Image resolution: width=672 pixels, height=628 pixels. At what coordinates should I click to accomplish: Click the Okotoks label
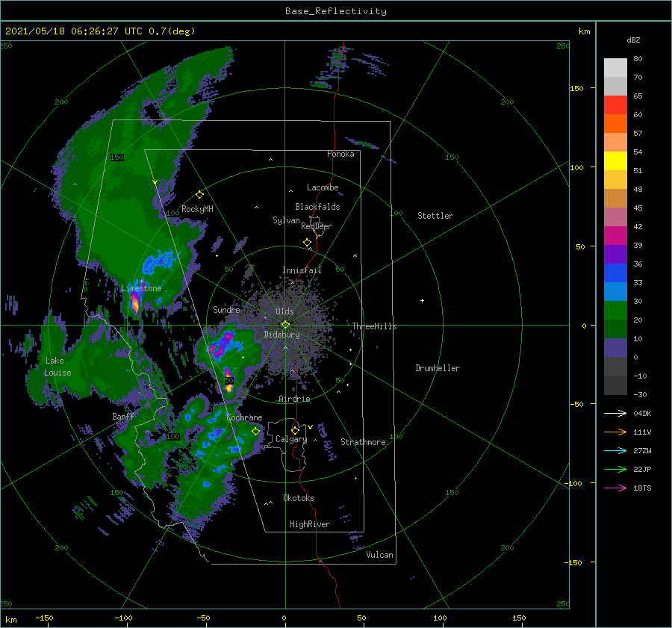coord(299,498)
